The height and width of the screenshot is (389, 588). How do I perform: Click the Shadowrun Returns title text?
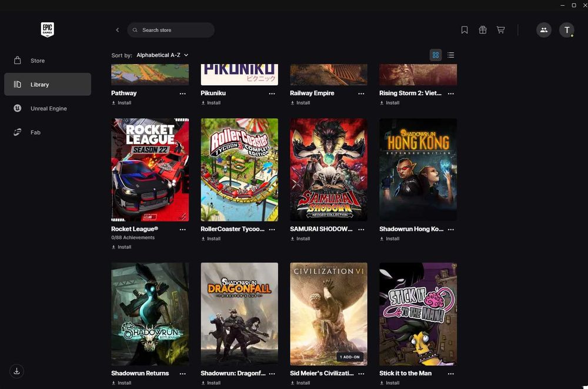[140, 373]
